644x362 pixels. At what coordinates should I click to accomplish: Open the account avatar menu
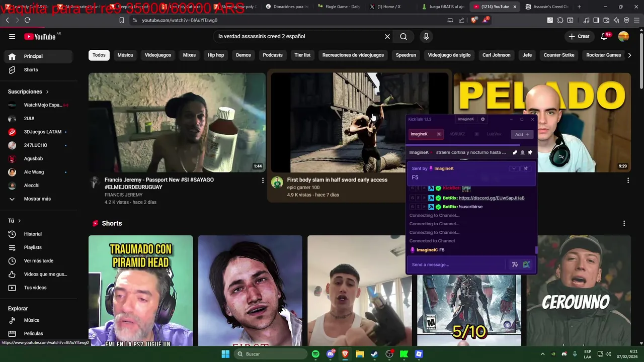point(623,36)
